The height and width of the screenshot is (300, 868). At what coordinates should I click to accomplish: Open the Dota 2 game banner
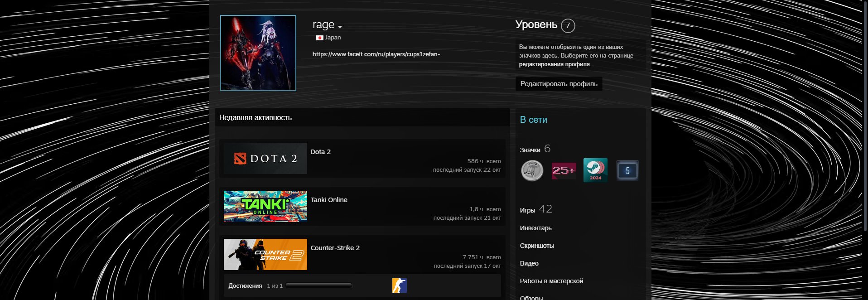click(x=265, y=159)
